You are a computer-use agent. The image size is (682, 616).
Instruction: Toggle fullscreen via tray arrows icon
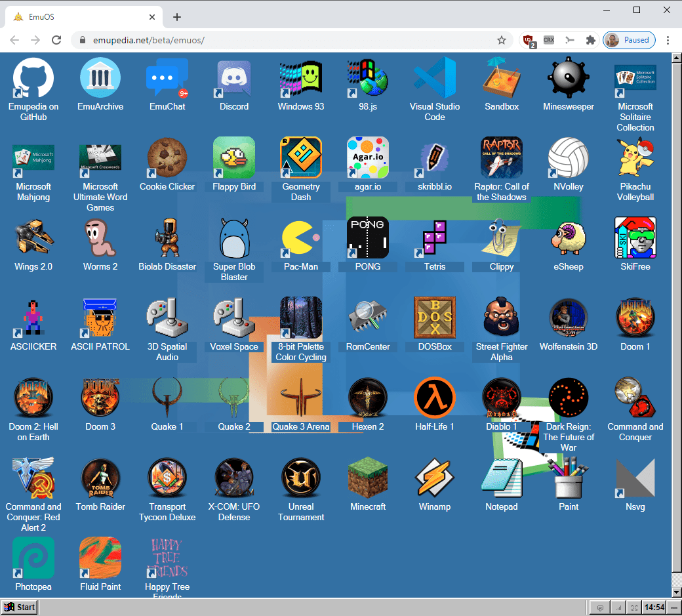[634, 607]
